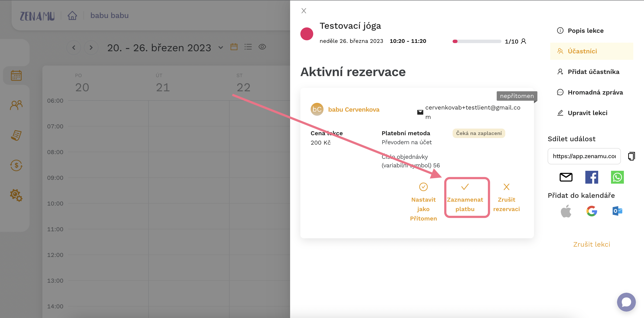The height and width of the screenshot is (318, 644).
Task: Switch to calendar view icon
Action: [x=234, y=47]
